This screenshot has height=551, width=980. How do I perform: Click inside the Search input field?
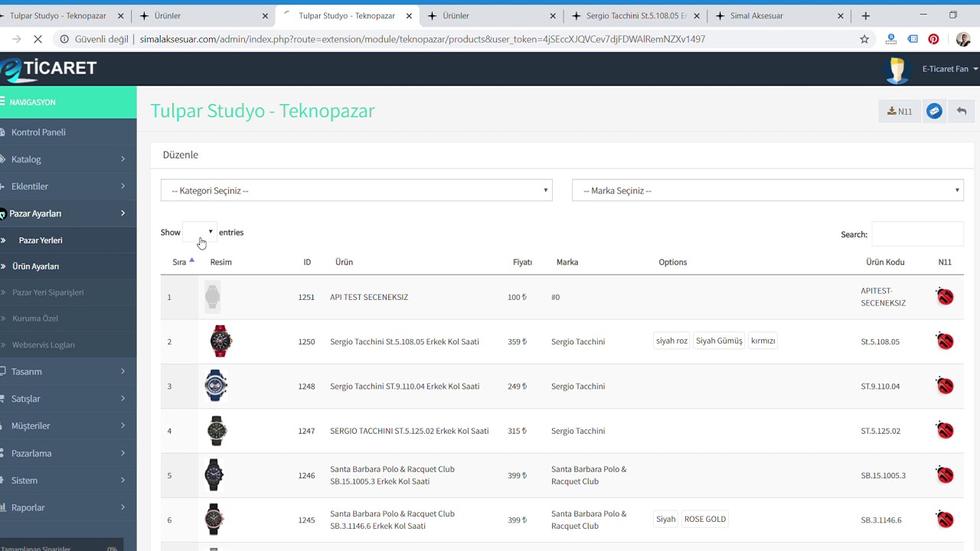[917, 234]
